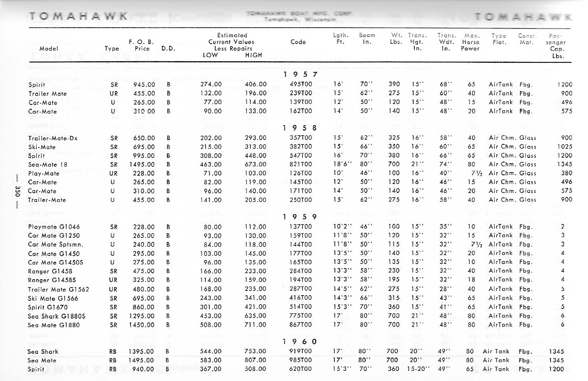Click the 'Tomahawk, Wisconsin' subtitle
This screenshot has width=588, height=381.
click(300, 20)
